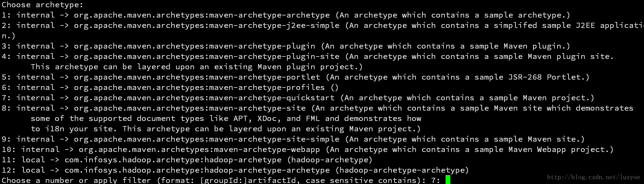
Task: Click 'maven-archetype-quickstart' in line 7
Action: click(x=272, y=98)
